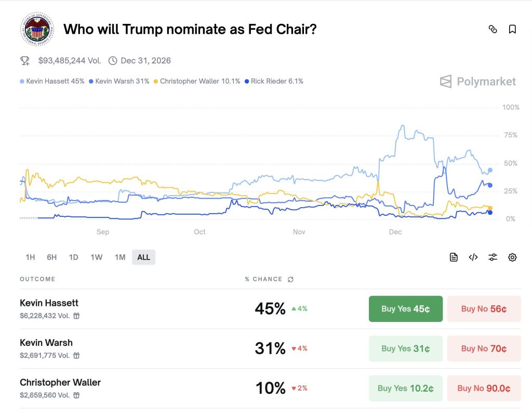The width and height of the screenshot is (532, 415).
Task: Click the Federal Reserve seal thumbnail
Action: 36,29
